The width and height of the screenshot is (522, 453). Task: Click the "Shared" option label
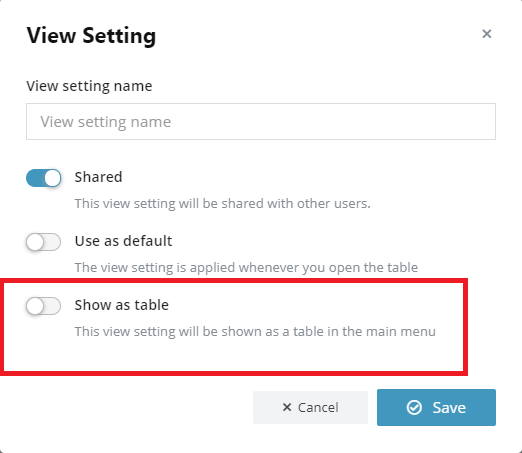(98, 177)
